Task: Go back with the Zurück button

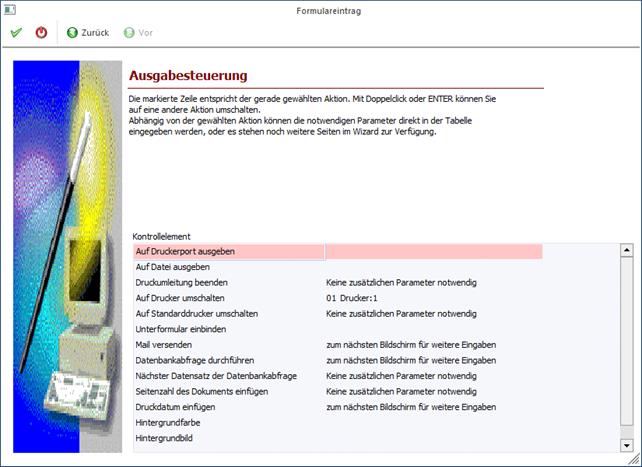Action: 88,32
